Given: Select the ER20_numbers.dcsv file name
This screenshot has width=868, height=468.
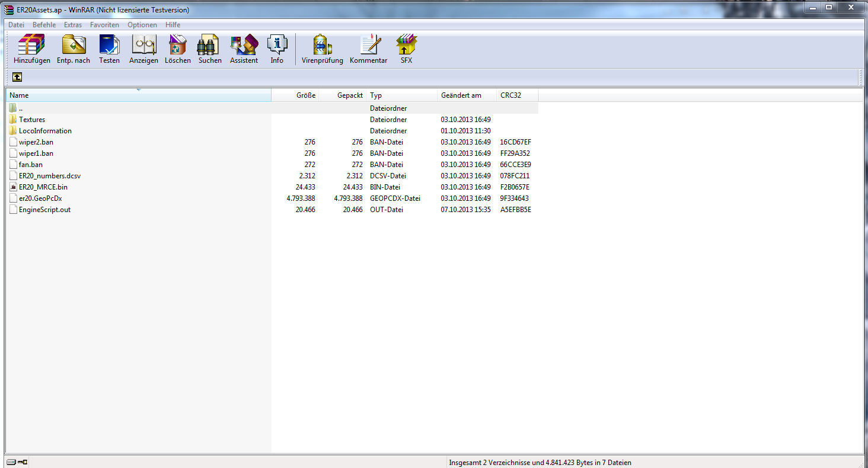Looking at the screenshot, I should coord(50,176).
